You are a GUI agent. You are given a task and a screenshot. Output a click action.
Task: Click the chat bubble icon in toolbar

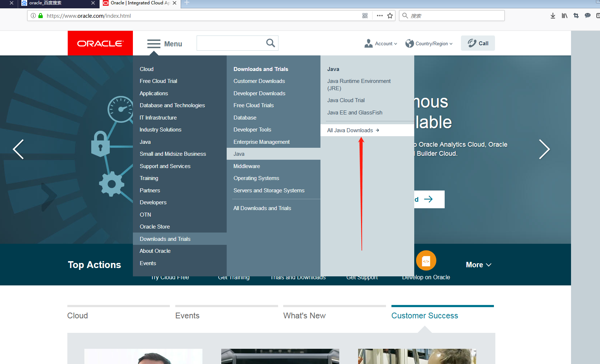588,16
